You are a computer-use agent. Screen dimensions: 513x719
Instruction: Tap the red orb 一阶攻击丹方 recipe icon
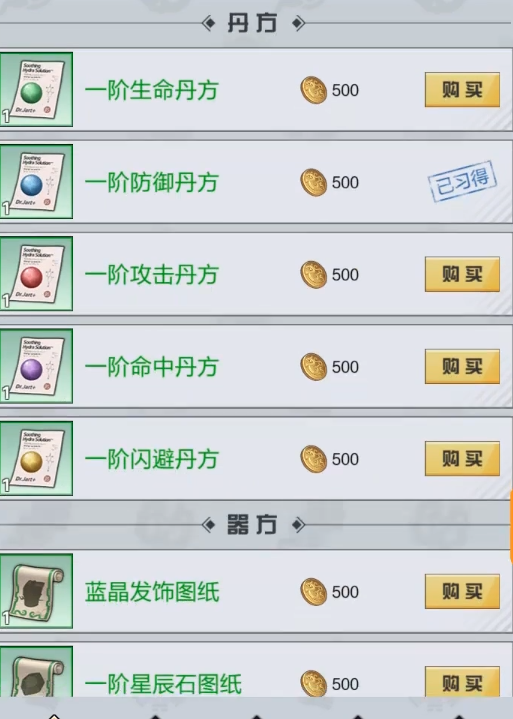point(36,274)
